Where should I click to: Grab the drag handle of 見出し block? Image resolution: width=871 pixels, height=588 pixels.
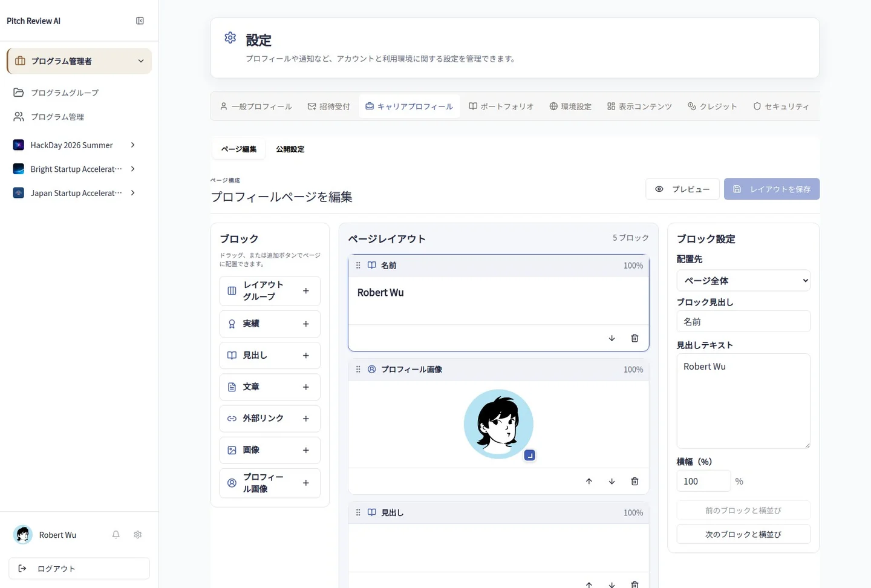click(x=358, y=512)
